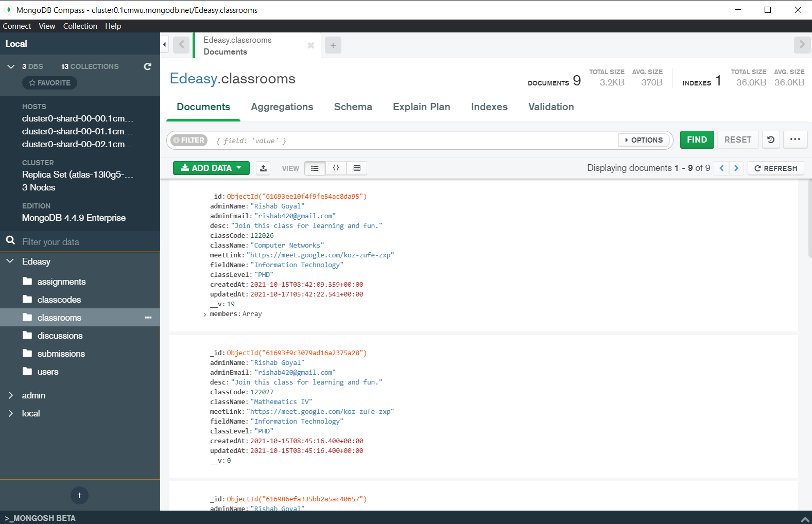Image resolution: width=812 pixels, height=524 pixels.
Task: Go to previous tab with left arrow
Action: point(181,45)
